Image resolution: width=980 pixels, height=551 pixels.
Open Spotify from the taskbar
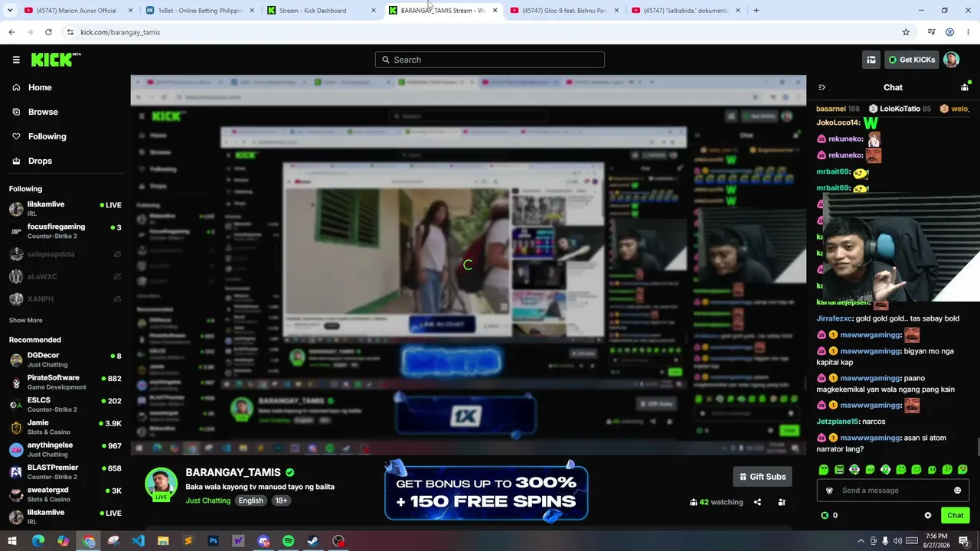pos(288,541)
